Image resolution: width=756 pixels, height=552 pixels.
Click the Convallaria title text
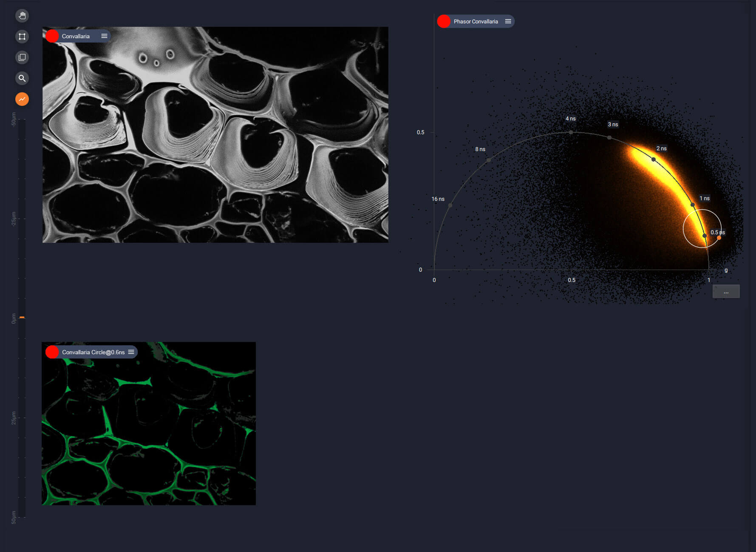coord(76,36)
